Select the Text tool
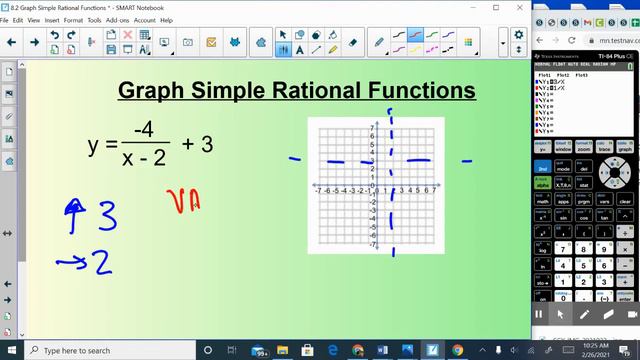 tap(300, 50)
